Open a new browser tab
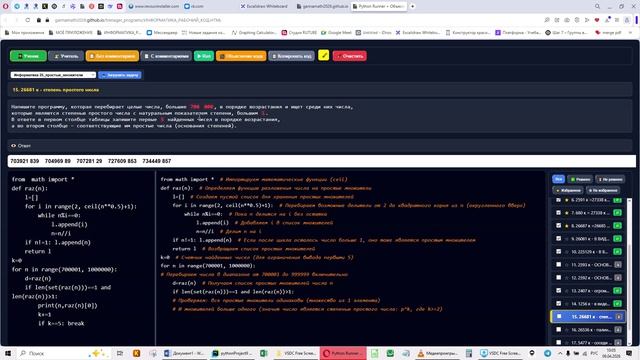Screen dimensions: 640x360 point(412,6)
